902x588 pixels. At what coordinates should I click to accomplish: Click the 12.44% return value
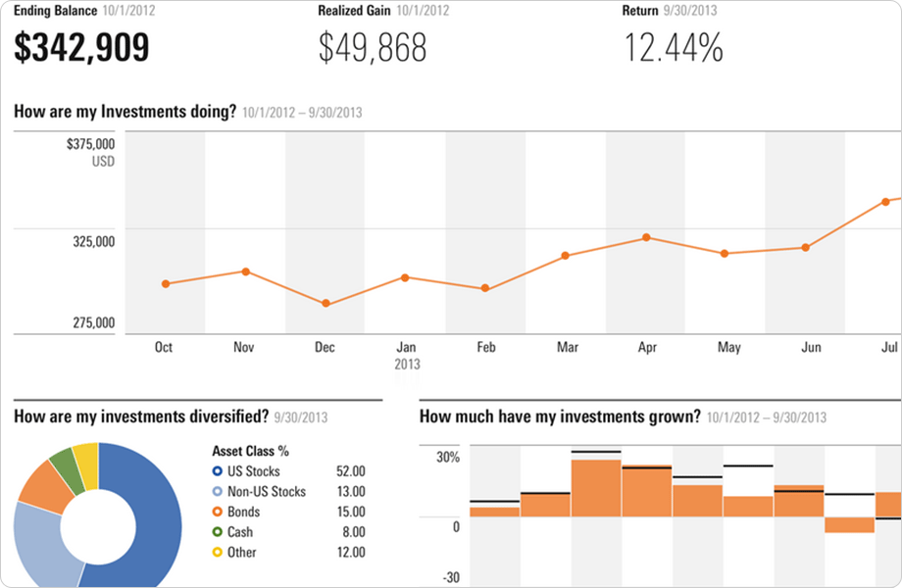coord(674,47)
